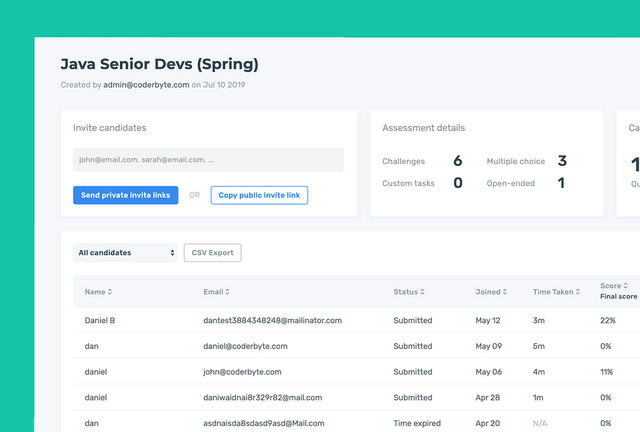The image size is (640, 432).
Task: Copy public invite link
Action: [259, 195]
